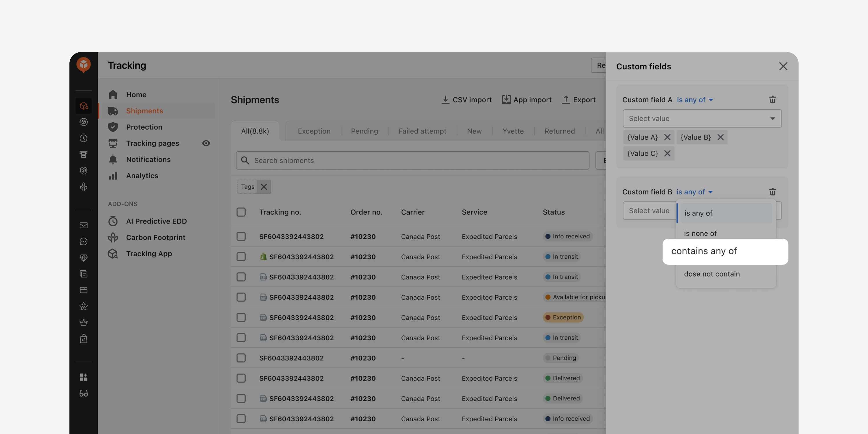The width and height of the screenshot is (868, 434).
Task: Click the printer icon in the dark sidebar
Action: 84,154
